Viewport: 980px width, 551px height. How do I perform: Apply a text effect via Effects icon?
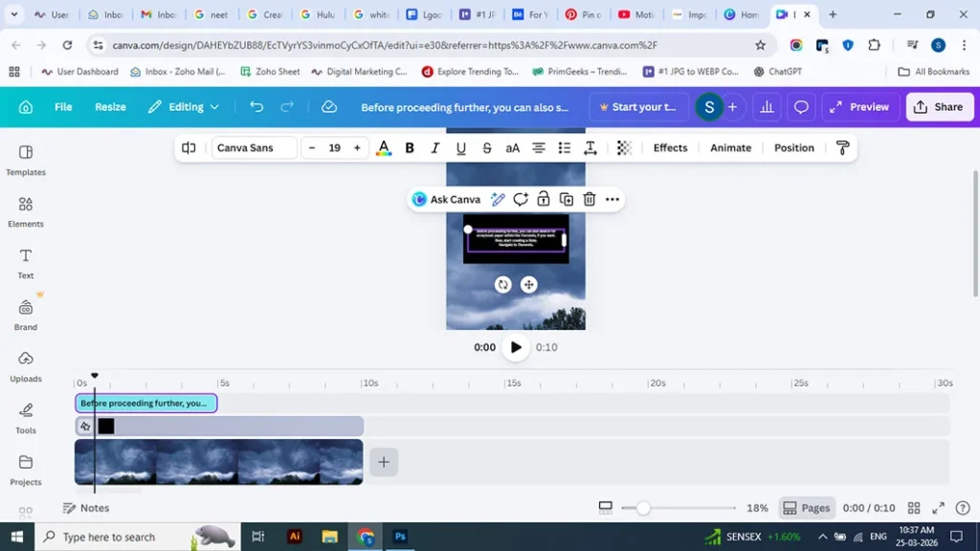coord(669,147)
